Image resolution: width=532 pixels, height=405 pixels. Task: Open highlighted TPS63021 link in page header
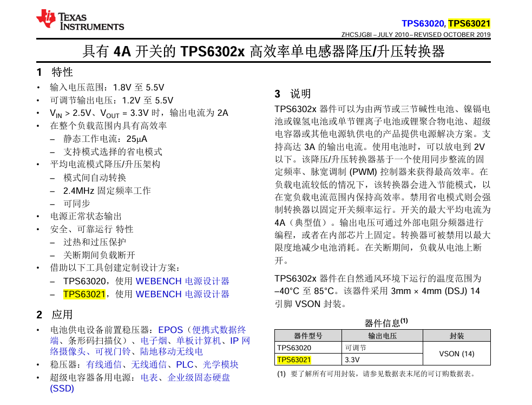click(469, 24)
